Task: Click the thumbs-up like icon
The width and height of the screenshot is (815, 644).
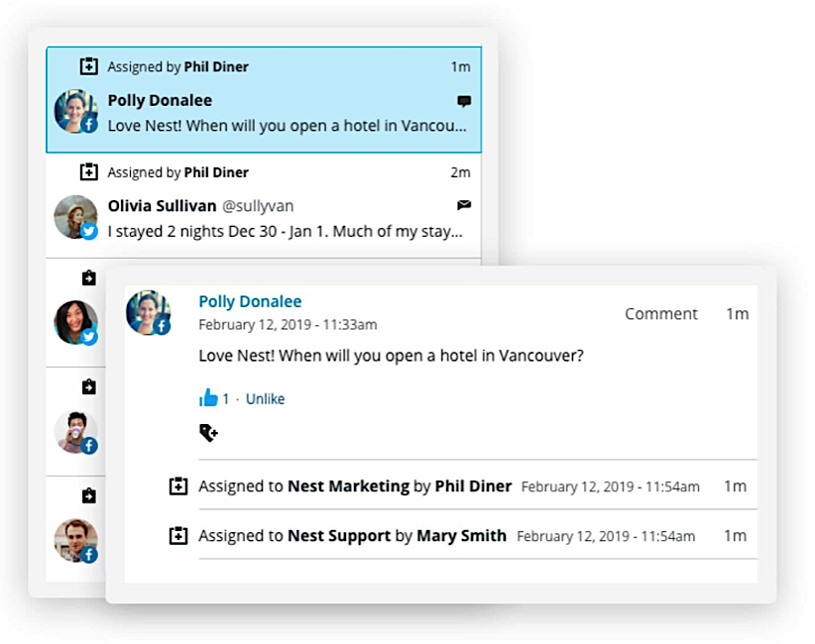Action: pos(208,398)
